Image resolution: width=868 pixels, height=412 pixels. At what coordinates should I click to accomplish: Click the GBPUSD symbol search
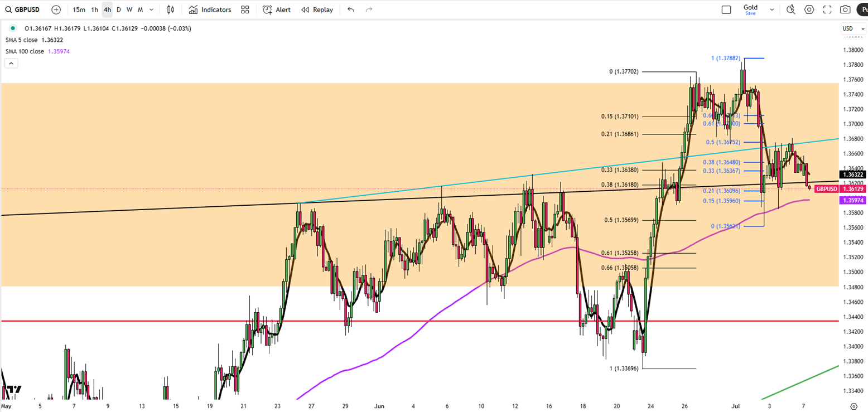pos(22,9)
